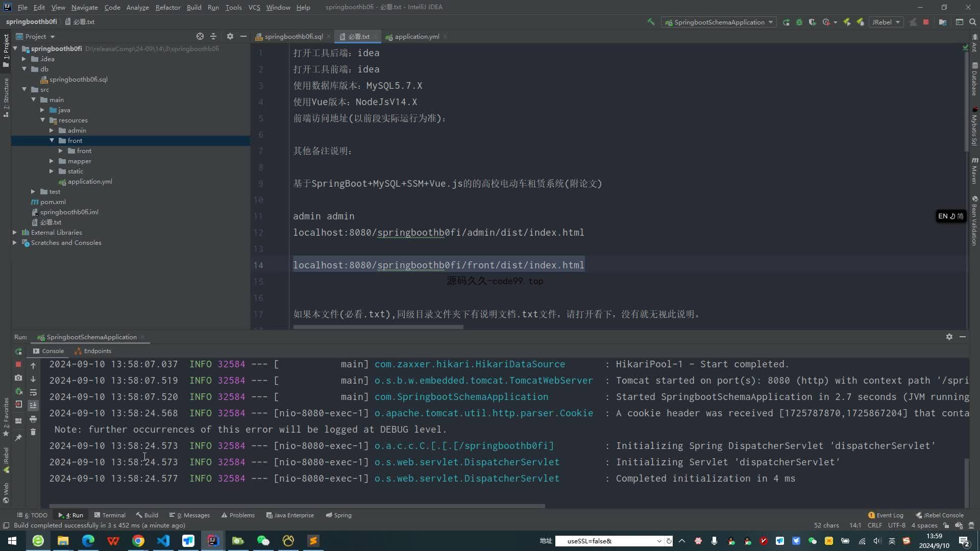Click the locate file target icon in Project panel
The height and width of the screenshot is (551, 980).
pos(200,36)
